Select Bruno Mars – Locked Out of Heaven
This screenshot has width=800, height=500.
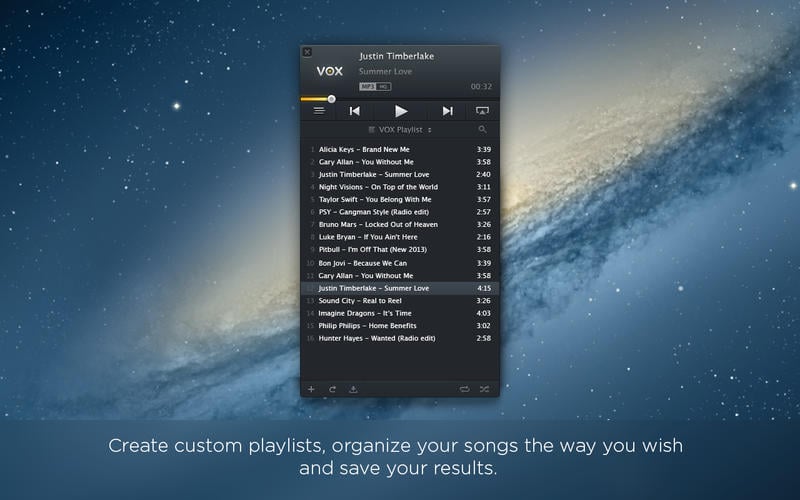click(400, 224)
